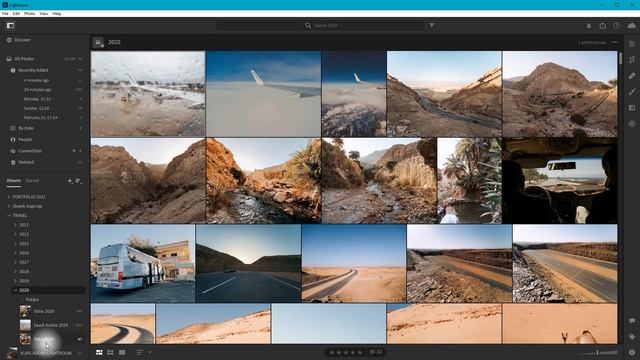Switch to Detail single-photo view
The width and height of the screenshot is (640, 360).
point(122,352)
